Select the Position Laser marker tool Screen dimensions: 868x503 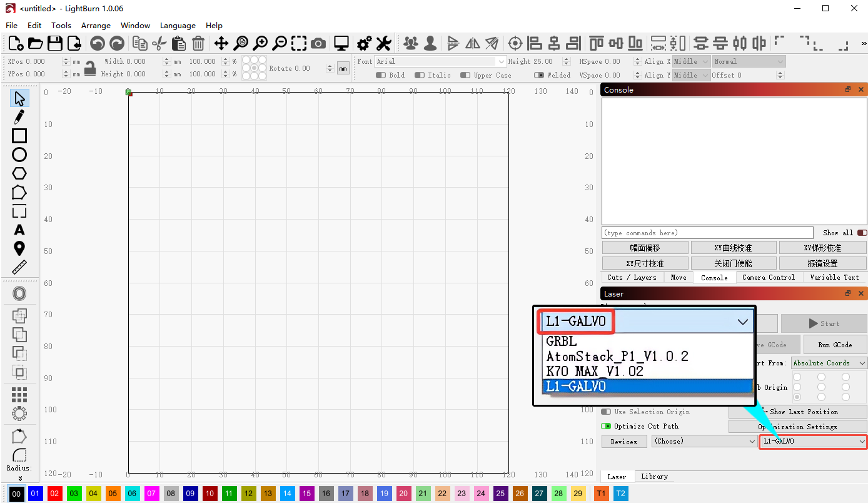pyautogui.click(x=19, y=248)
